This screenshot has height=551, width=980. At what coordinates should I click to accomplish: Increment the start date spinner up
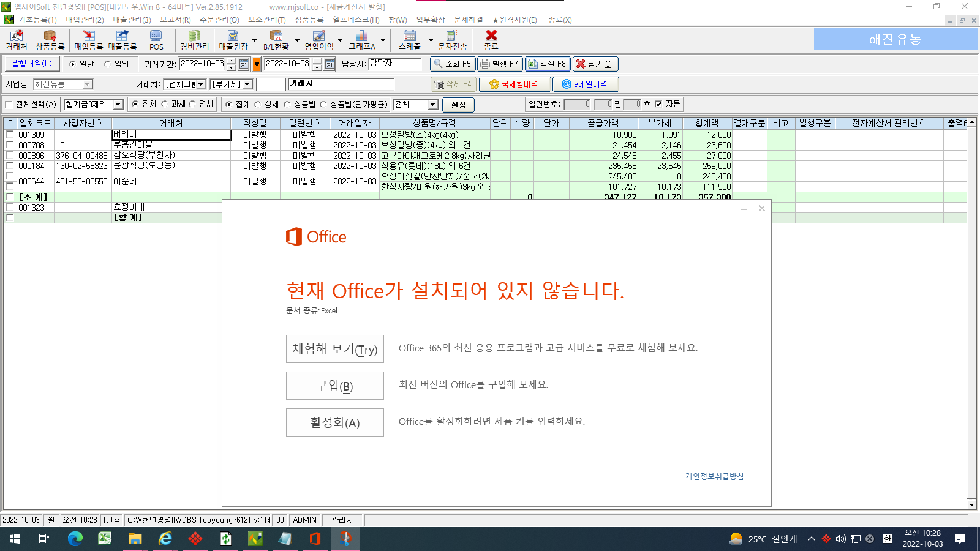[232, 61]
